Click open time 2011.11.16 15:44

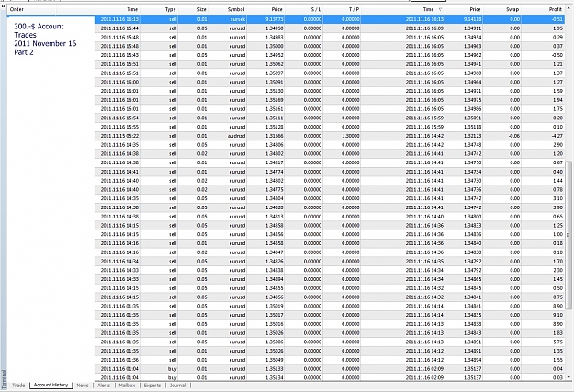119,28
